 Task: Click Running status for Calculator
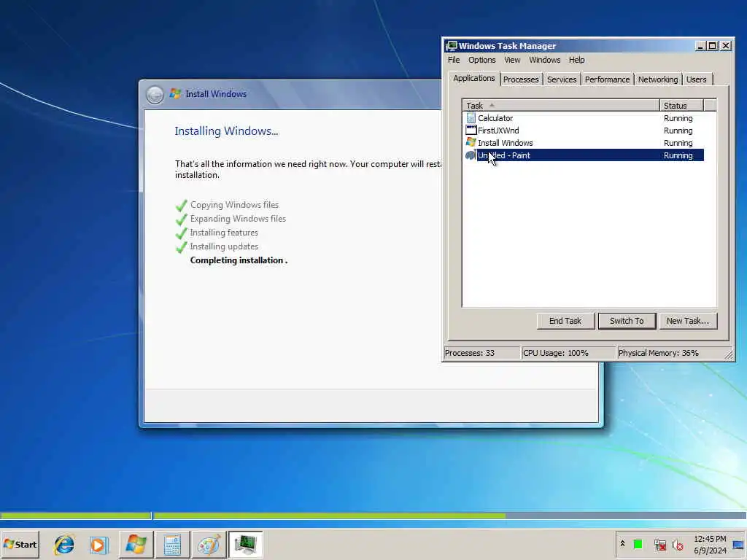pyautogui.click(x=678, y=118)
